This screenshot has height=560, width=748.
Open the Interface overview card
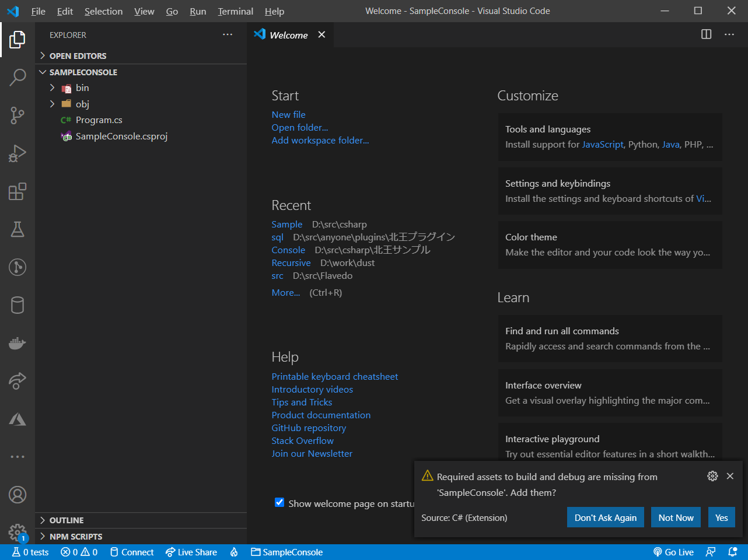[x=610, y=393]
